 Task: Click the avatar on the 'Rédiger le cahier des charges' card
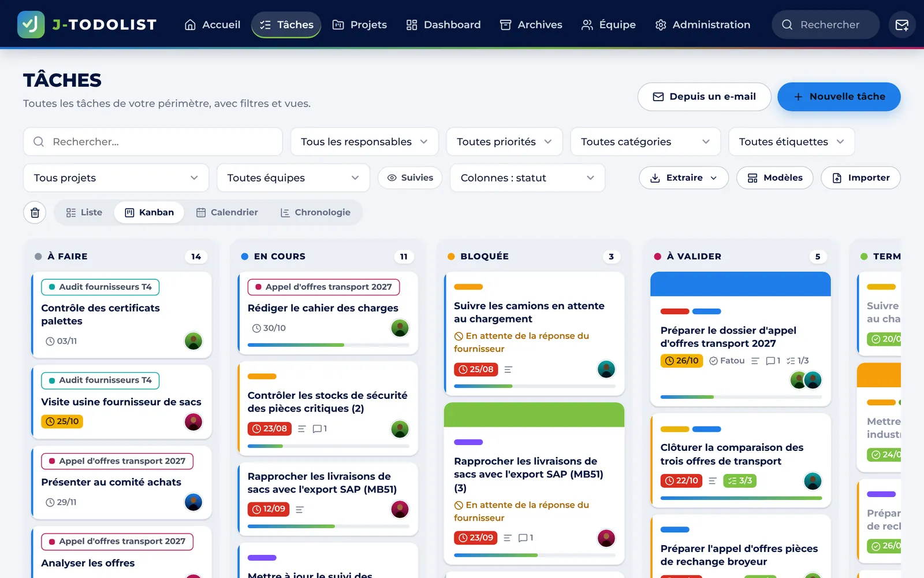[x=400, y=328]
